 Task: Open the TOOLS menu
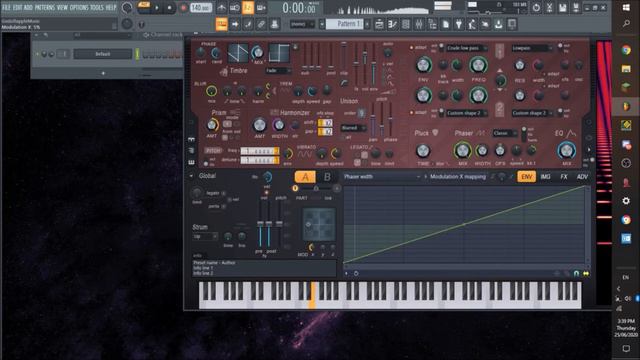(97, 8)
